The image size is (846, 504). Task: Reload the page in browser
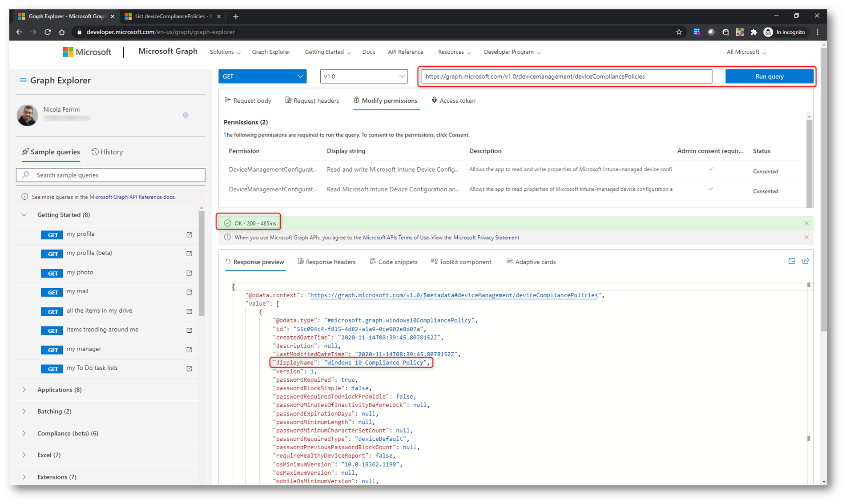[x=48, y=32]
